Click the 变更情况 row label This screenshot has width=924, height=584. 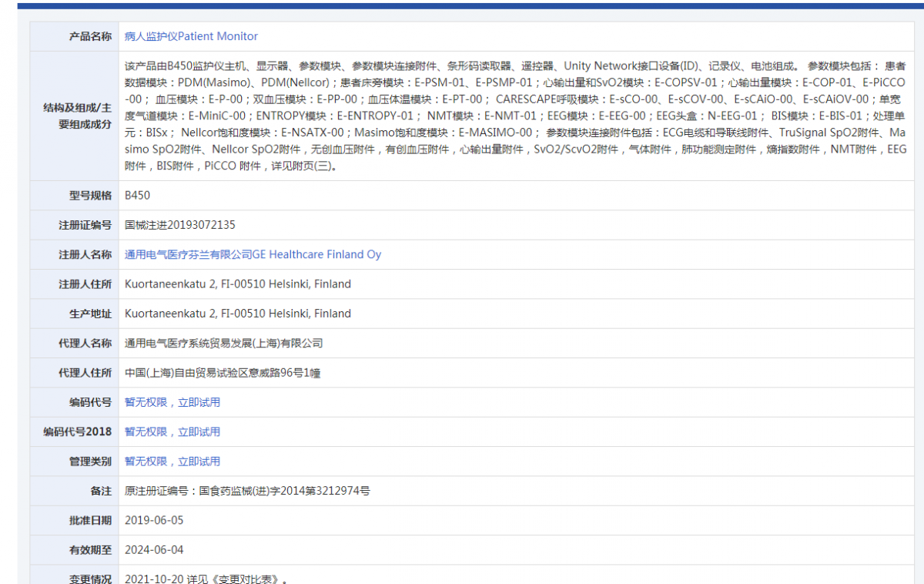point(90,579)
